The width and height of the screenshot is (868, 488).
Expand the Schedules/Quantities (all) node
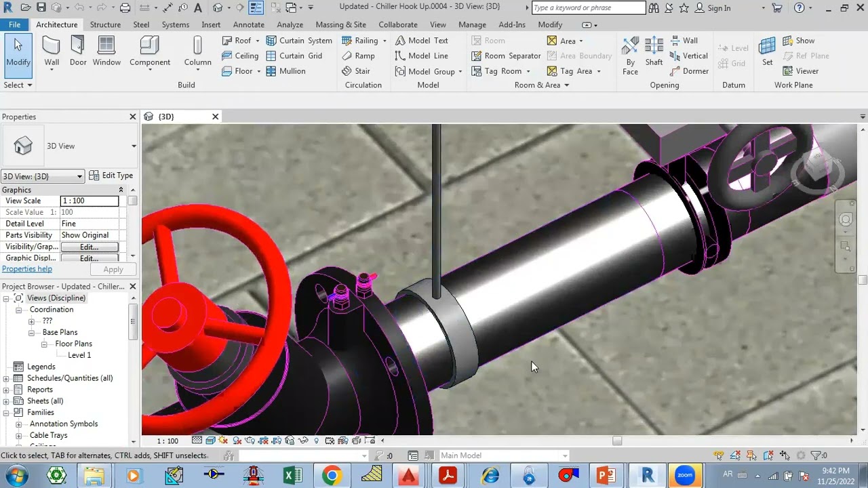6,378
